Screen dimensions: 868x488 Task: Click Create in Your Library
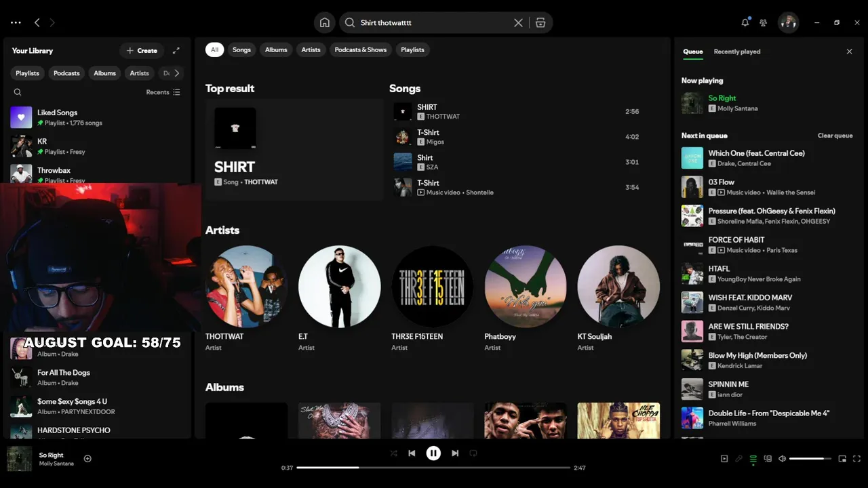pyautogui.click(x=142, y=50)
